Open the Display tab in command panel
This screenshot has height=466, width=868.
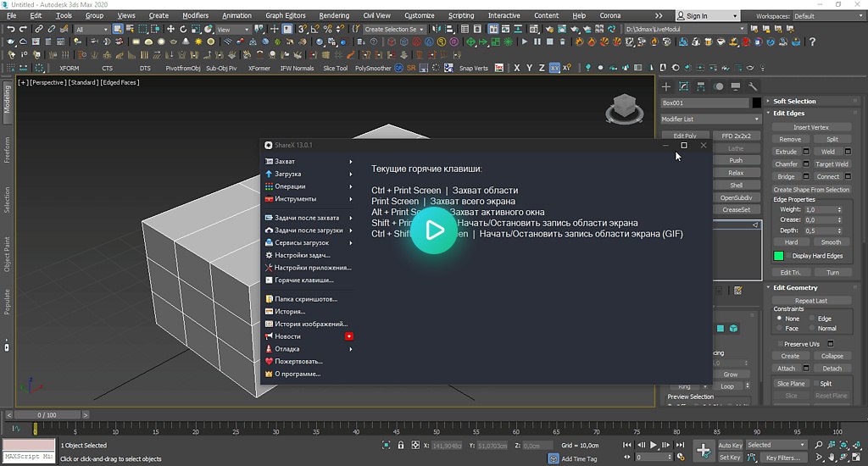tap(736, 86)
